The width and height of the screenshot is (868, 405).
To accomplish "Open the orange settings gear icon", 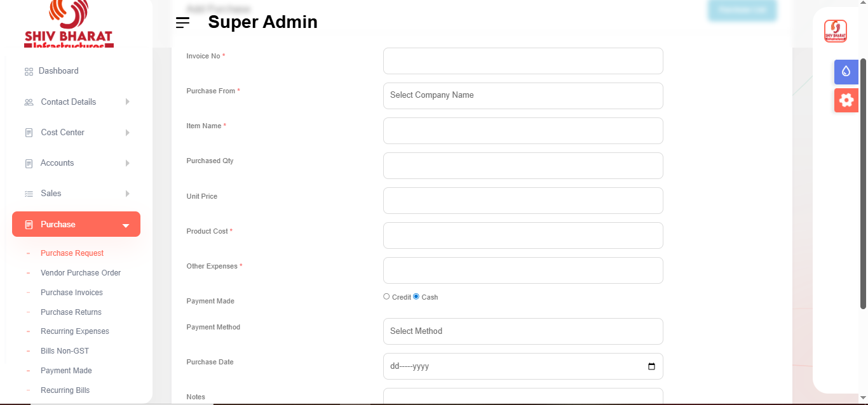I will (x=846, y=100).
